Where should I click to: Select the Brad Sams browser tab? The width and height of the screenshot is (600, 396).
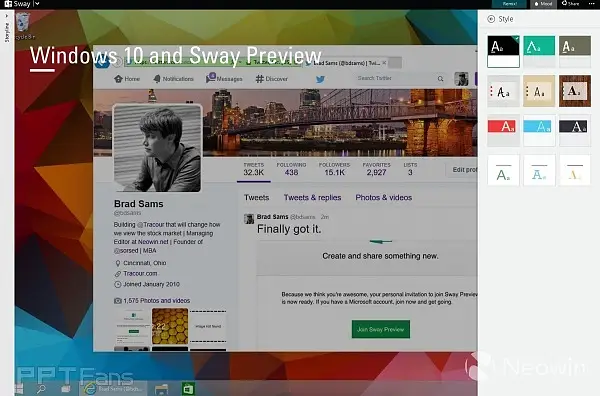[346, 63]
